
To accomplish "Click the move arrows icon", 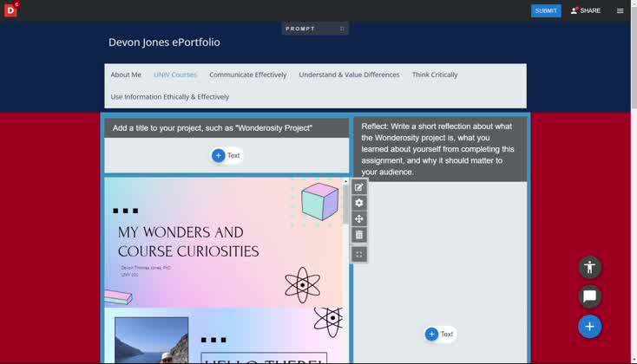I will [359, 219].
